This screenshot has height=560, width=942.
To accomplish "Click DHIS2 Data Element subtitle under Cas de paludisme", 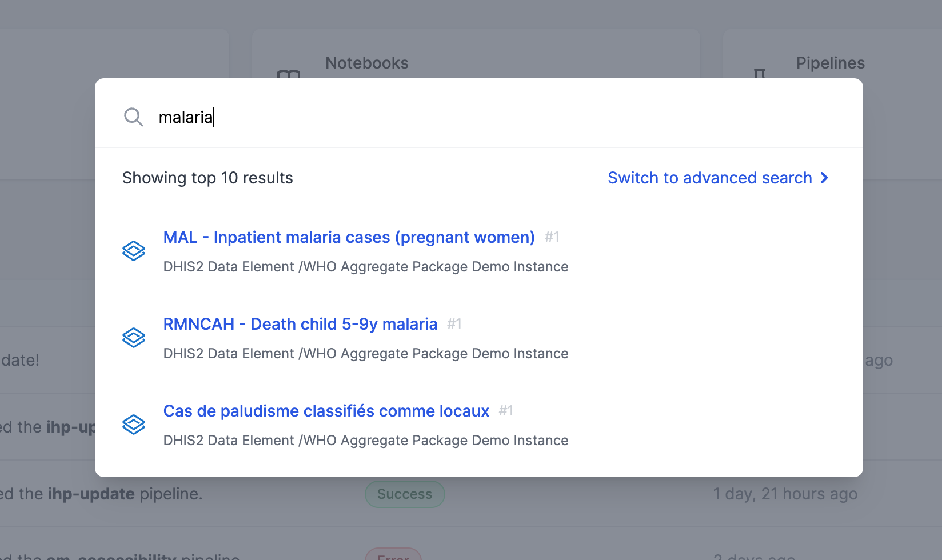I will point(366,441).
